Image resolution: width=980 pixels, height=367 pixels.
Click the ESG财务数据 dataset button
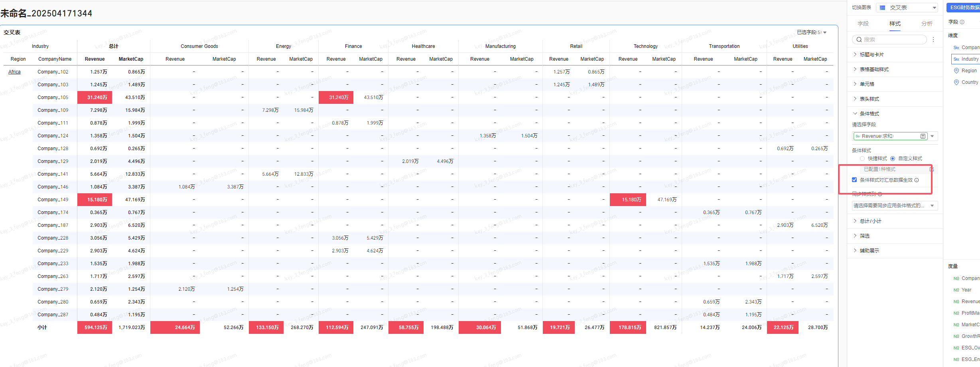(963, 8)
